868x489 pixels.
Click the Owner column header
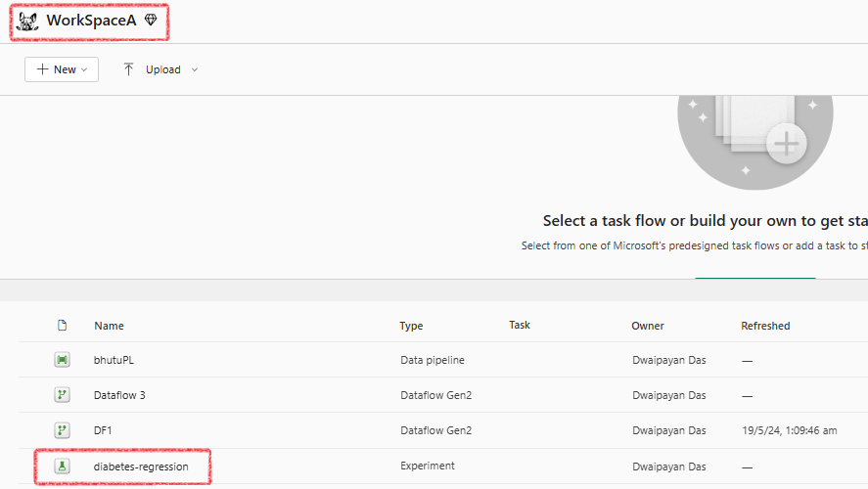tap(648, 326)
